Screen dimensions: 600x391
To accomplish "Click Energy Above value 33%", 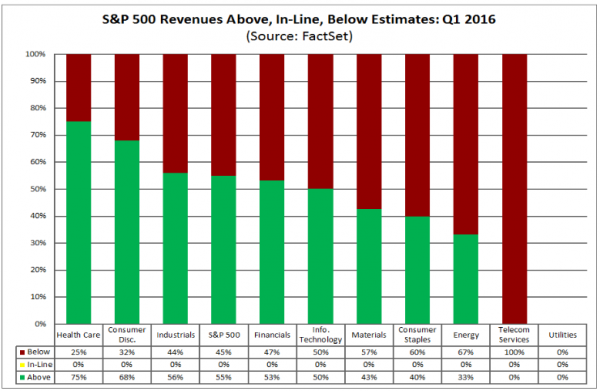I will [x=466, y=377].
